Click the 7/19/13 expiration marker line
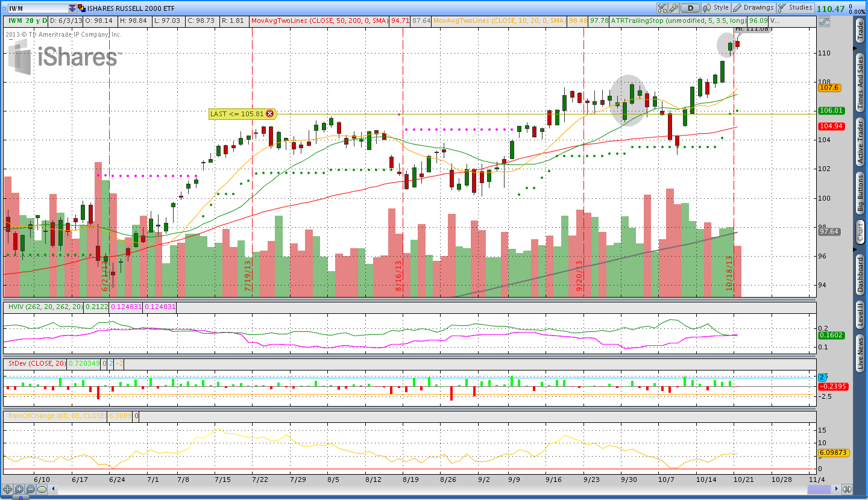 [252, 163]
